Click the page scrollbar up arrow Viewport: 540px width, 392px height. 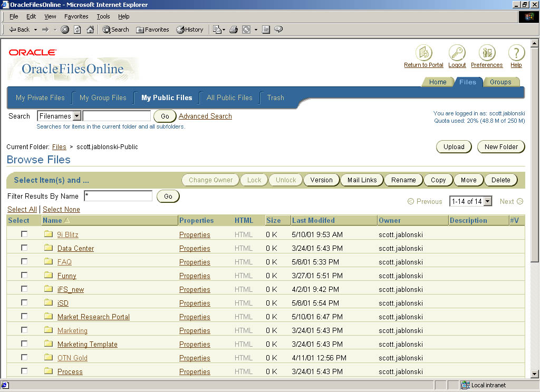click(535, 43)
